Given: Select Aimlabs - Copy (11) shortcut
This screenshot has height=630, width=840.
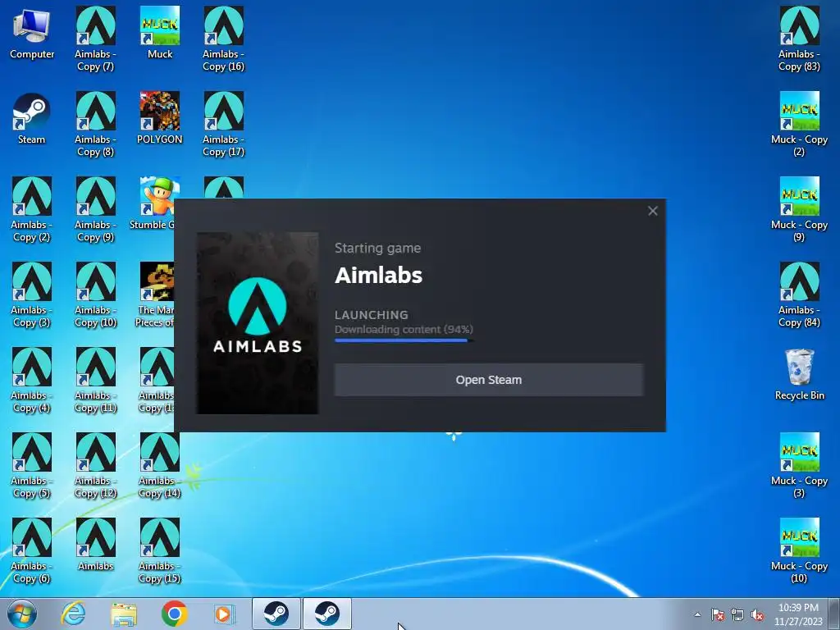Looking at the screenshot, I should (x=95, y=380).
